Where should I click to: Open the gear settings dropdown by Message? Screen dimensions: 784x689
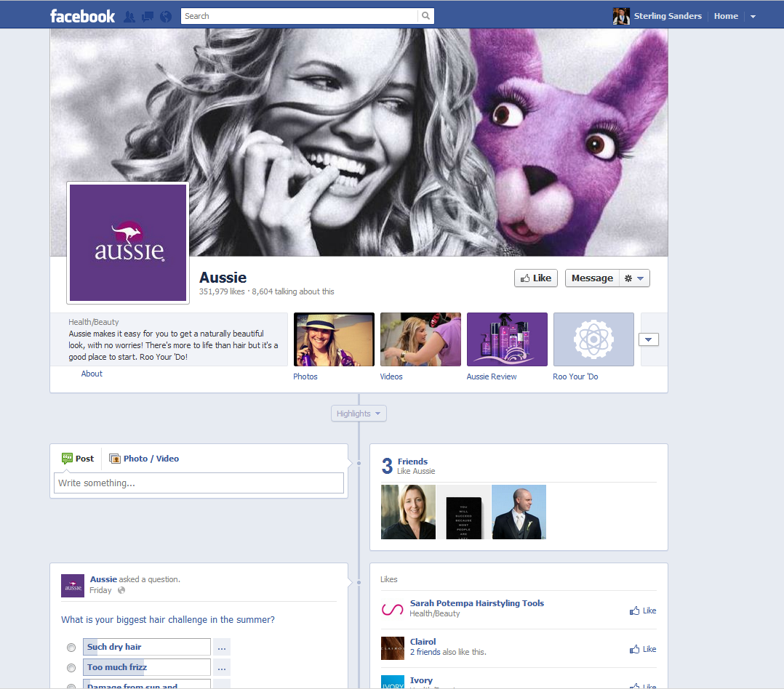[634, 278]
